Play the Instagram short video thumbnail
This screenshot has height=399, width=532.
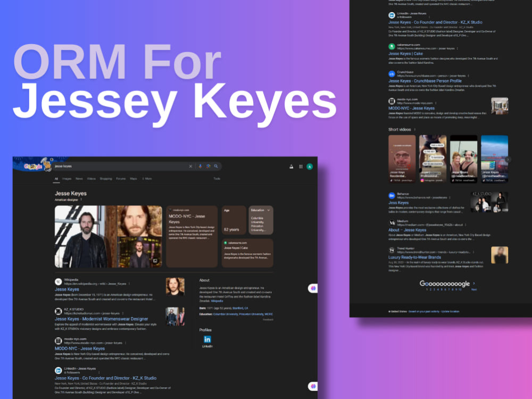(x=433, y=159)
